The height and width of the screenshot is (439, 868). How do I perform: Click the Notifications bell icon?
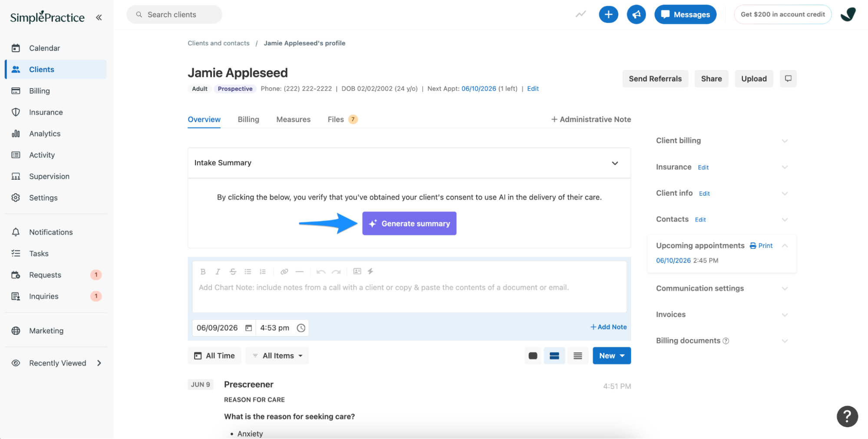16,232
